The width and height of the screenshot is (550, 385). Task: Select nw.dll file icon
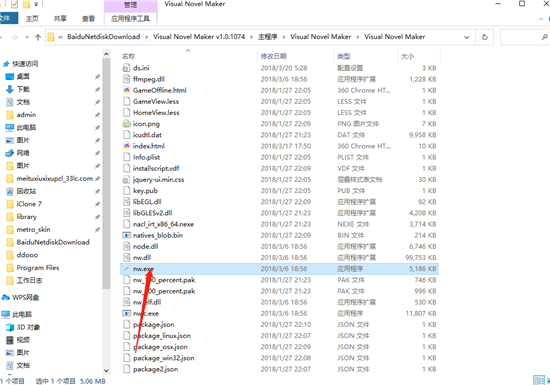126,257
